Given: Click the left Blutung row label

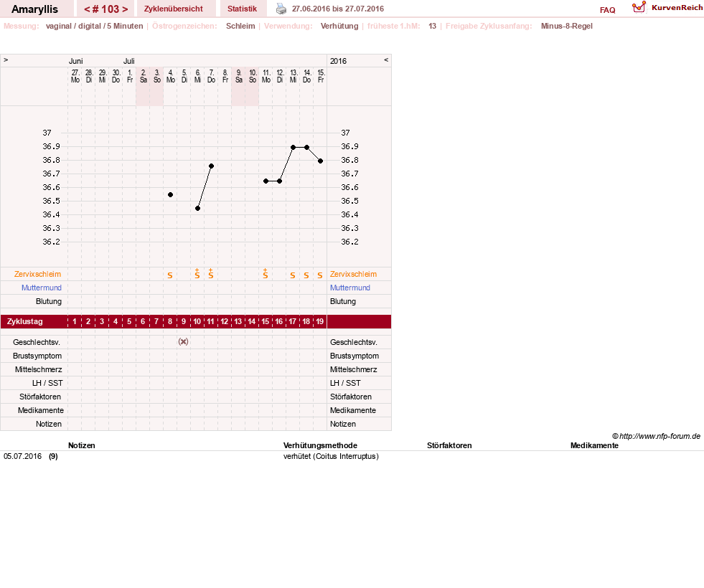Looking at the screenshot, I should [49, 301].
